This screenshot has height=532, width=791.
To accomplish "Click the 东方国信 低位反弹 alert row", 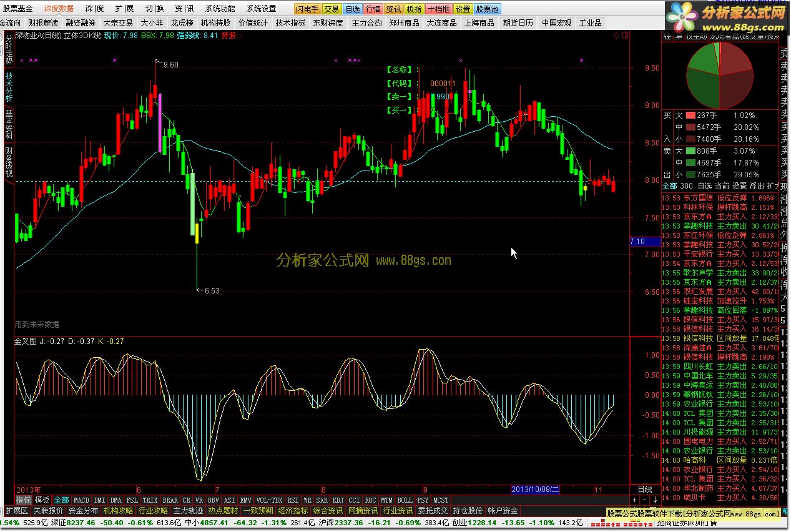I will [720, 197].
